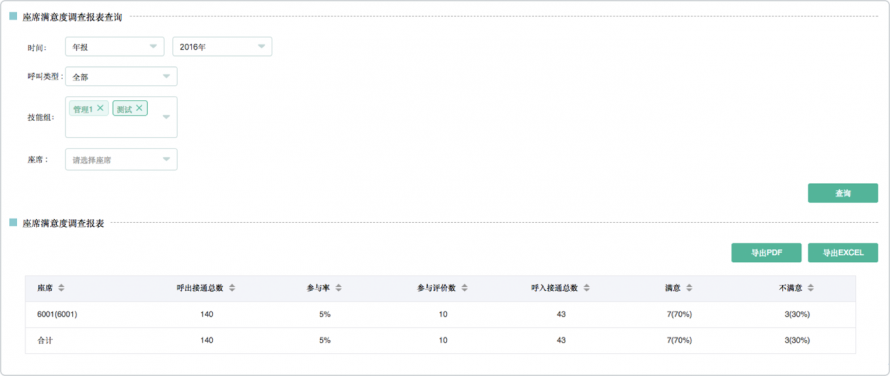This screenshot has height=376, width=890.
Task: Expand the 呼叫类型 全部 dropdown
Action: tap(121, 76)
